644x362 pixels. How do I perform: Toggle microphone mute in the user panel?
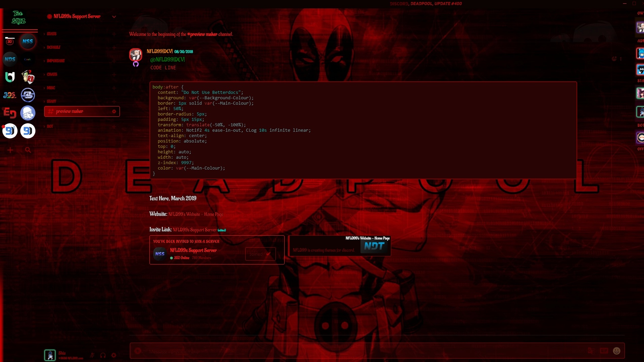(92, 355)
